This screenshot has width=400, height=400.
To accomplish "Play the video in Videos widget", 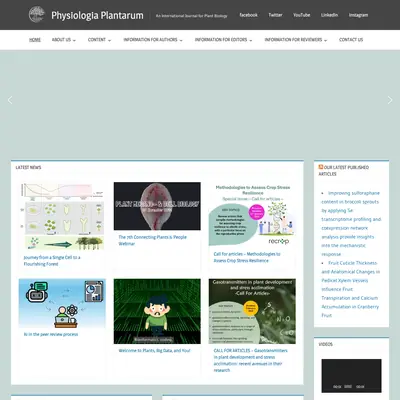I will (351, 376).
